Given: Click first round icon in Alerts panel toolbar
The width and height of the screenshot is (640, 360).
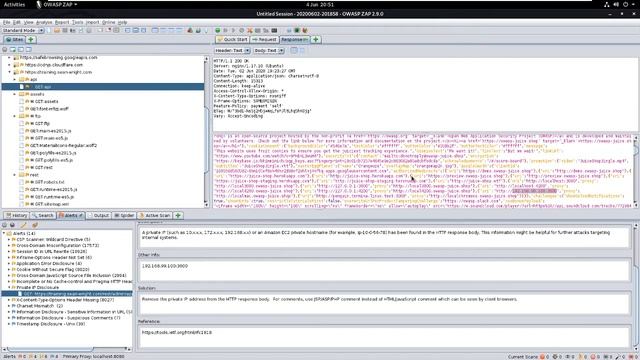Looking at the screenshot, I should (5, 225).
